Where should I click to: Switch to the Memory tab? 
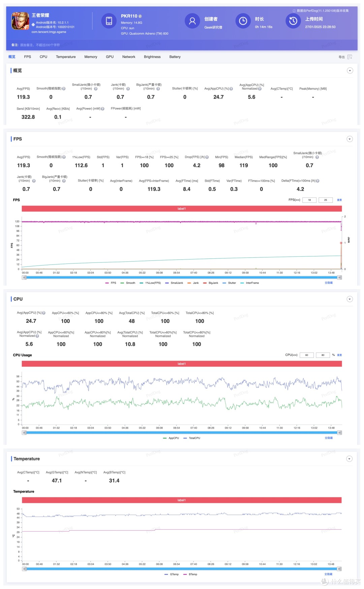(91, 57)
